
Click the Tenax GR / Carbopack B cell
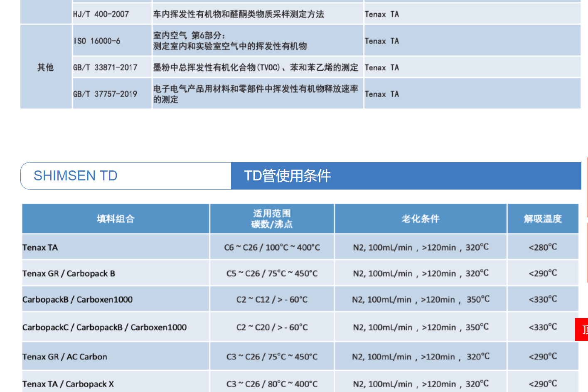tap(69, 274)
